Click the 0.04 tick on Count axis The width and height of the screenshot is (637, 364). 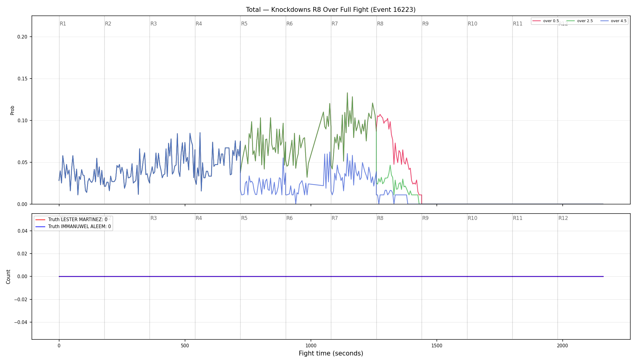click(22, 231)
